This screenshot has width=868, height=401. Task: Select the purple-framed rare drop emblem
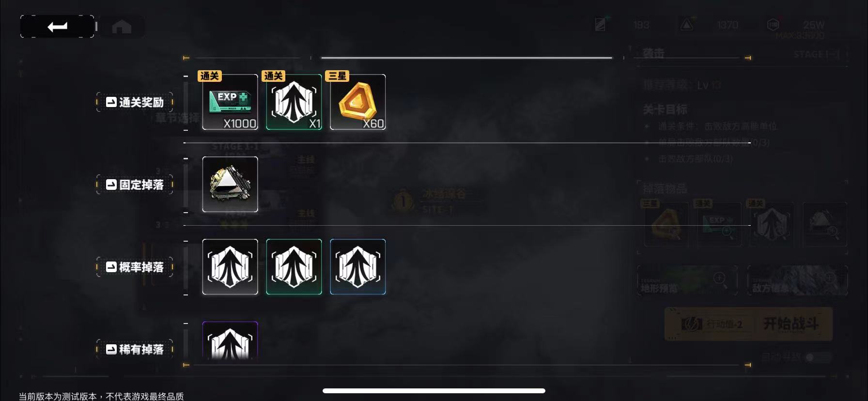pos(230,340)
